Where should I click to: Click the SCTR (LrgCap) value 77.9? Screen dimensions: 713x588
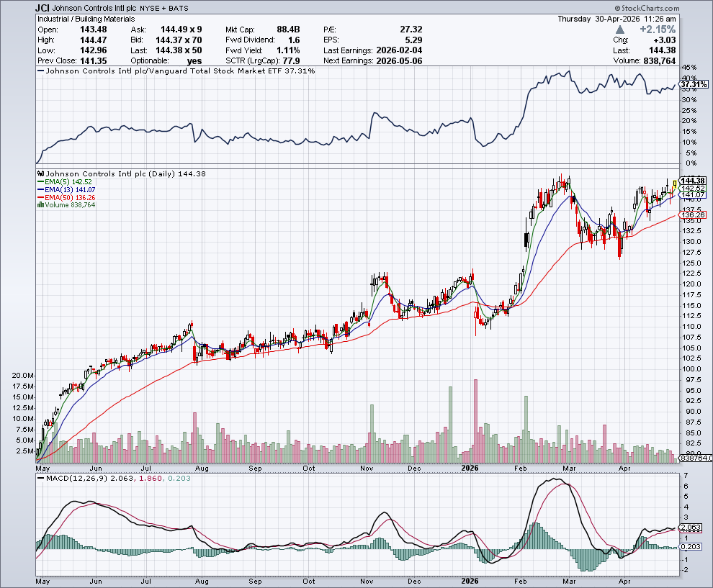[292, 61]
